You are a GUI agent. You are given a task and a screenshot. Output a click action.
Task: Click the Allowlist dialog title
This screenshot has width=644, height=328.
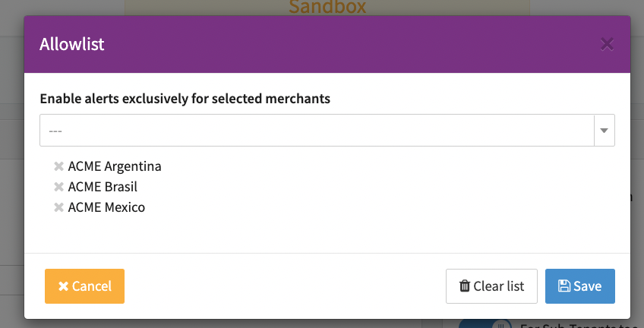[x=72, y=44]
